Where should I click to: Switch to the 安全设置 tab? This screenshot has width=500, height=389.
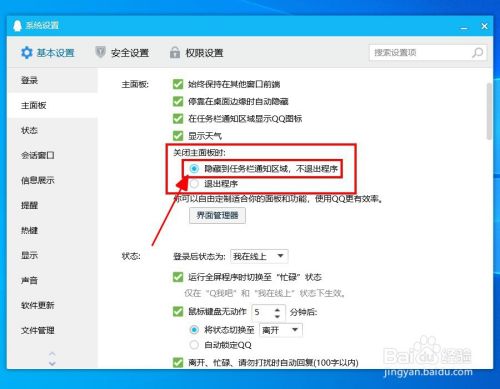(x=122, y=53)
